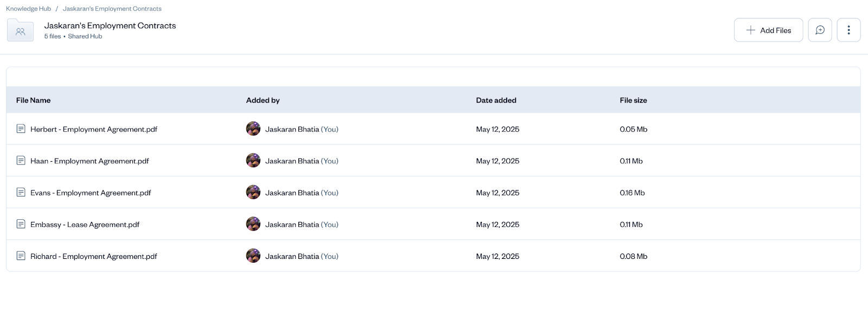This screenshot has width=868, height=311.
Task: Sort by the Date added column header
Action: [x=496, y=100]
